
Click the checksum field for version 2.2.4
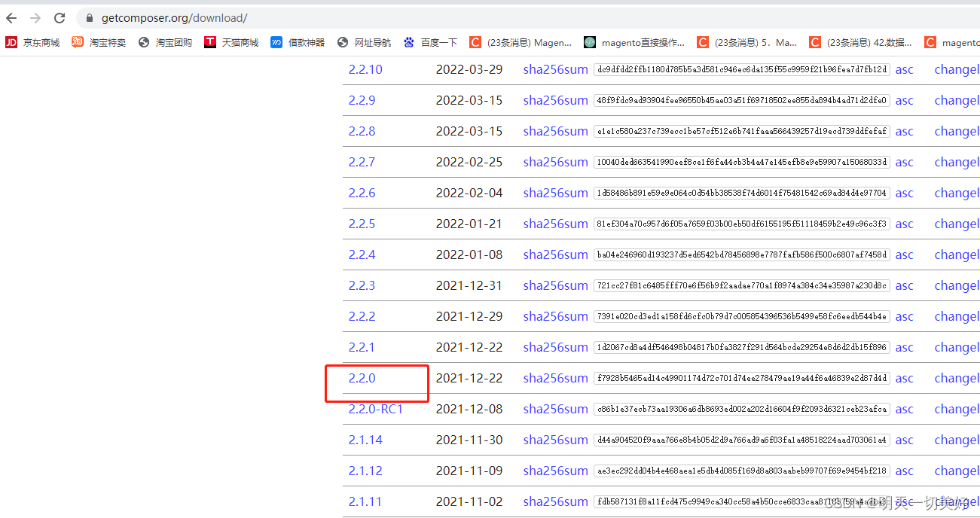(742, 254)
